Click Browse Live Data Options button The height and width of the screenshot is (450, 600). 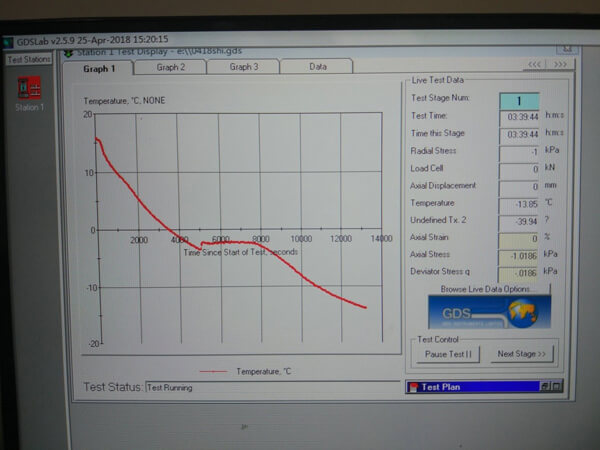476,288
